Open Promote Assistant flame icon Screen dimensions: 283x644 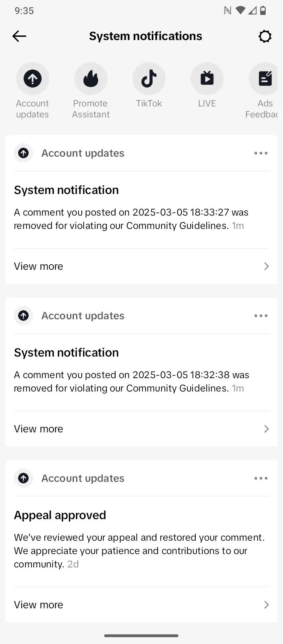point(91,79)
